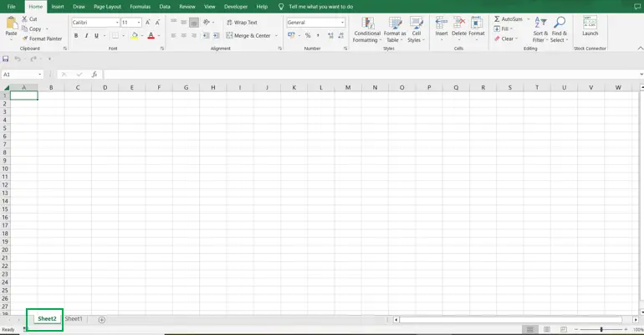Click the Decrease Indent icon
This screenshot has height=335, width=644.
[206, 36]
